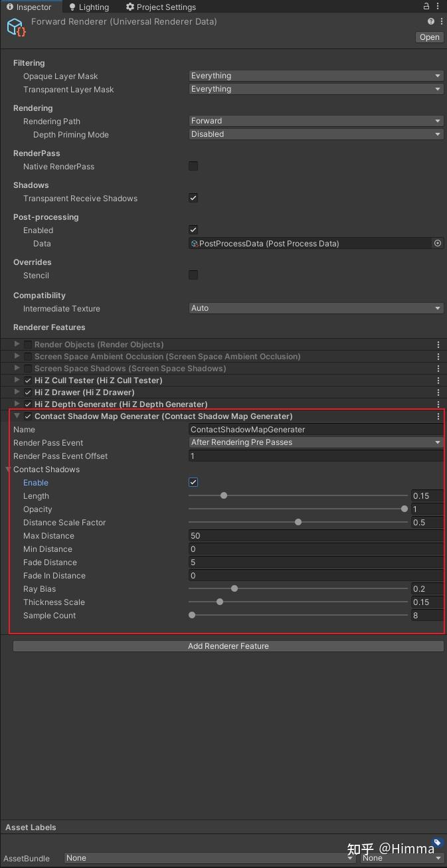Switch to the Lighting tab

pos(88,7)
